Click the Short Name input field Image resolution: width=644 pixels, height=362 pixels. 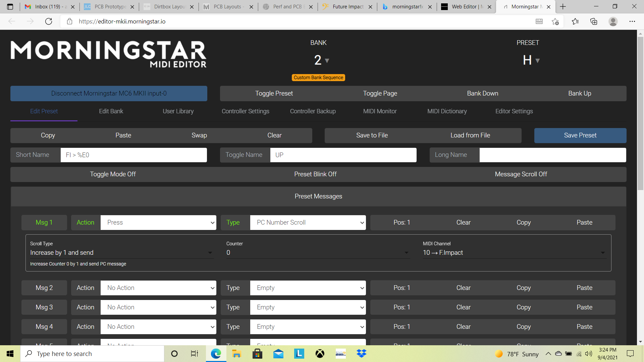point(134,155)
